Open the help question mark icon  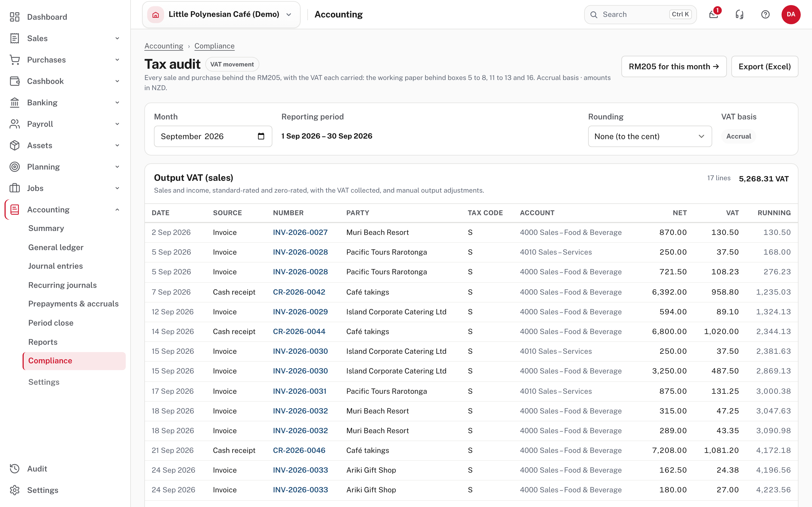click(765, 14)
